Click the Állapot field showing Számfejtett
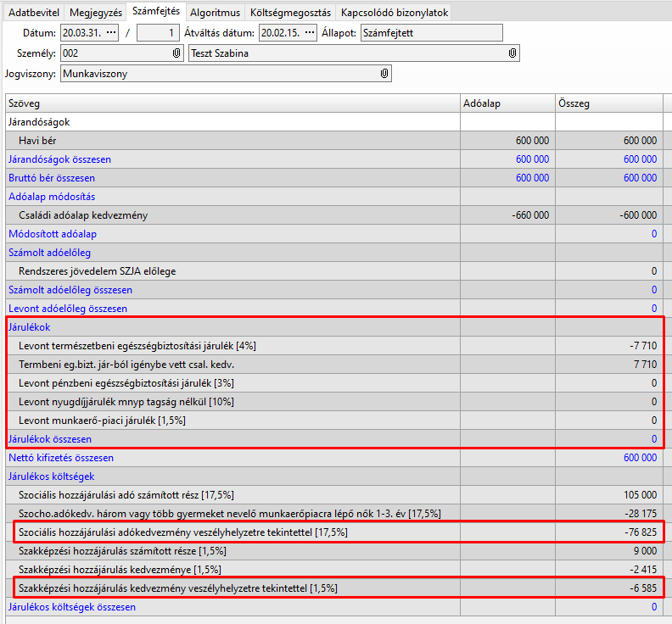672x624 pixels. [x=431, y=33]
